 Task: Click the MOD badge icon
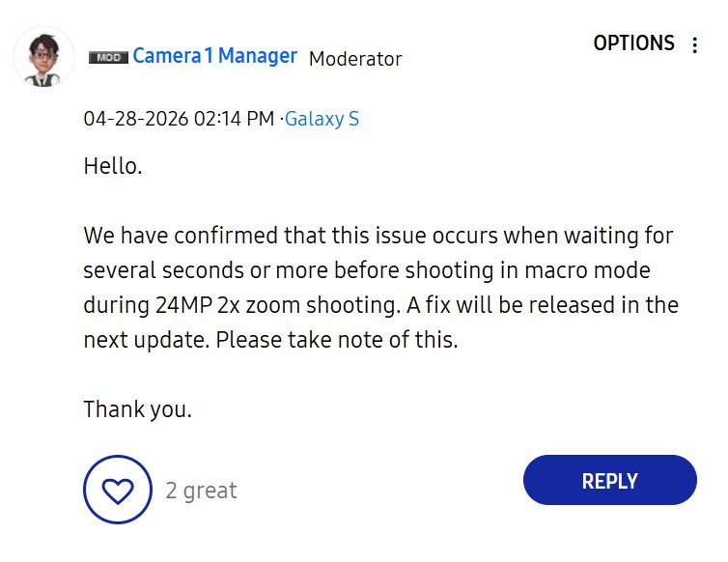pos(108,58)
